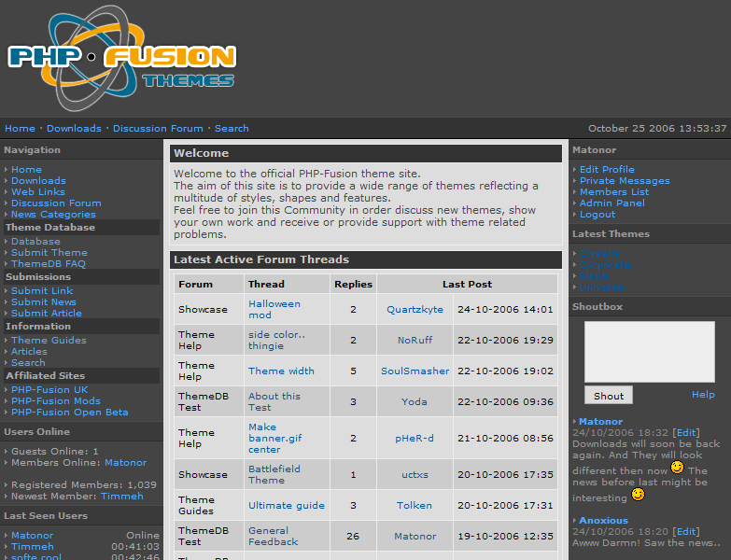Open last poster Yoda's profile

click(414, 401)
